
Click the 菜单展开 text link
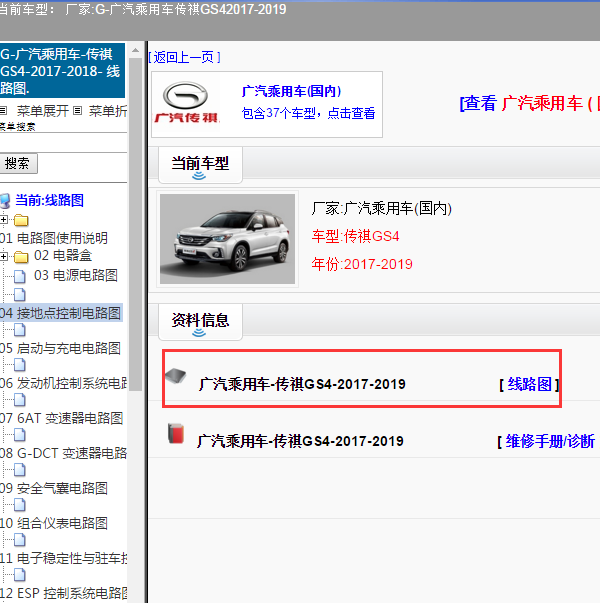coord(43,111)
